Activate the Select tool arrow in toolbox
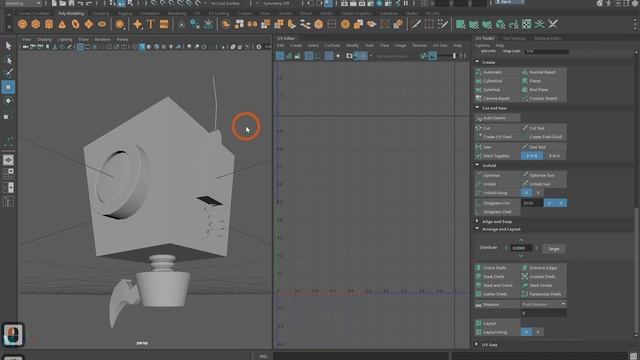The width and height of the screenshot is (640, 360). click(8, 46)
